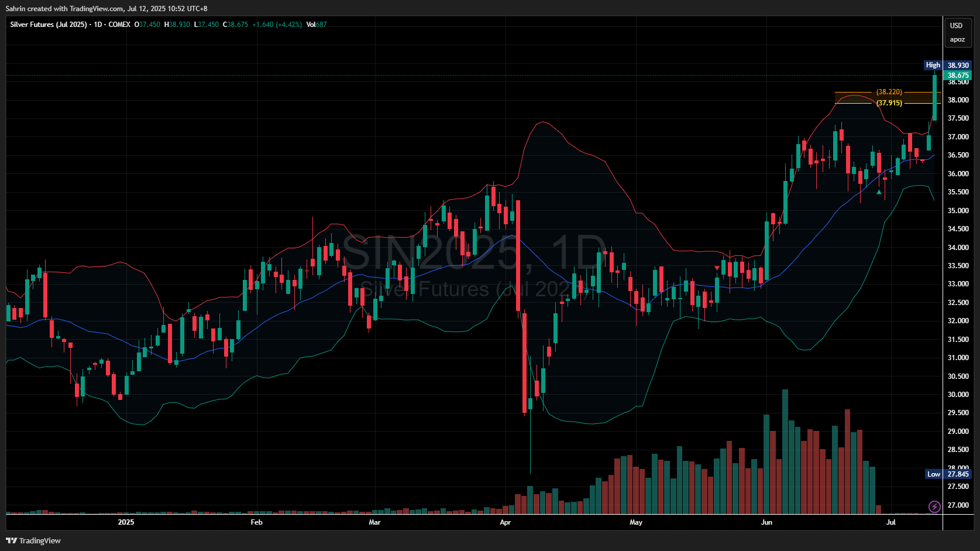Image resolution: width=980 pixels, height=551 pixels.
Task: Click the red down-triangle marker on the chart
Action: tap(717, 268)
